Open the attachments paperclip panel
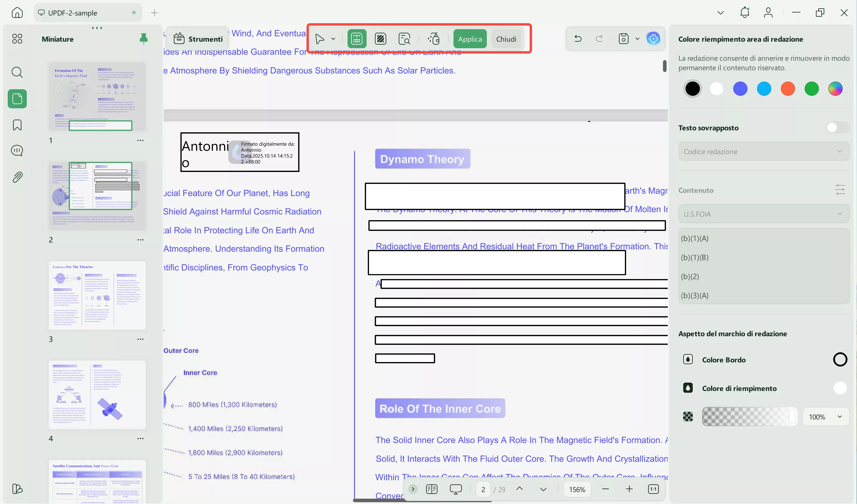857x504 pixels. (17, 177)
